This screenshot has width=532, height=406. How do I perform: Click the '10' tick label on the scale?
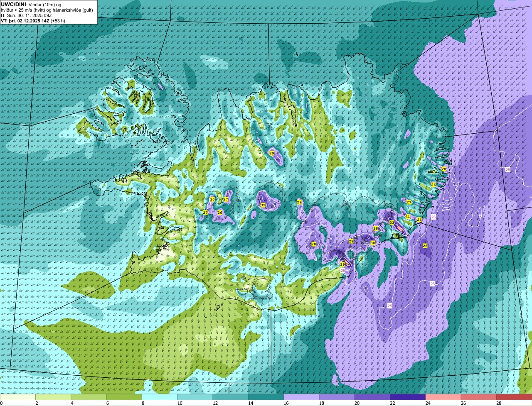coord(180,403)
